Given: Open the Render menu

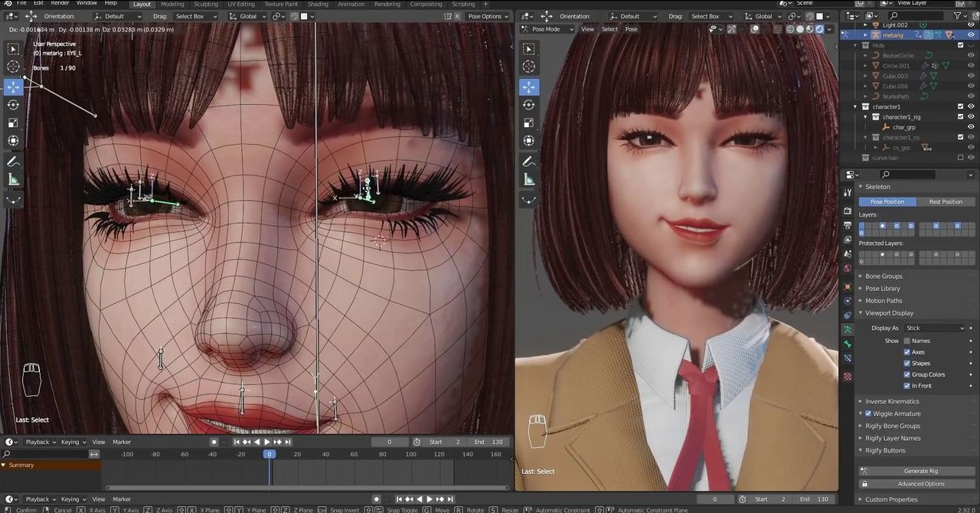Looking at the screenshot, I should [60, 3].
